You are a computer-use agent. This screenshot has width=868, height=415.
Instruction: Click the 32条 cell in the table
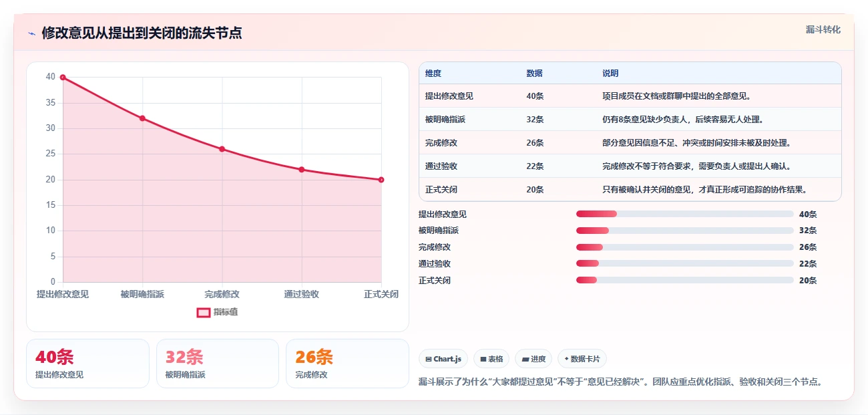535,120
